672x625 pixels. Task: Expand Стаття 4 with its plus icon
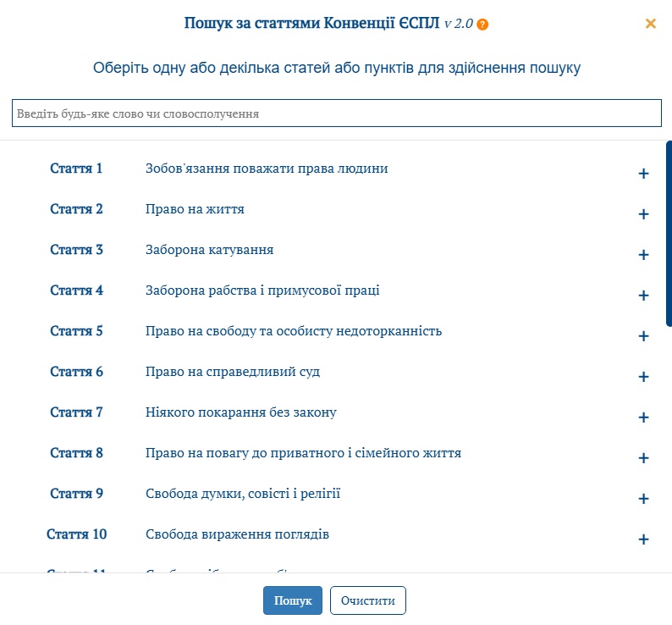pyautogui.click(x=643, y=296)
